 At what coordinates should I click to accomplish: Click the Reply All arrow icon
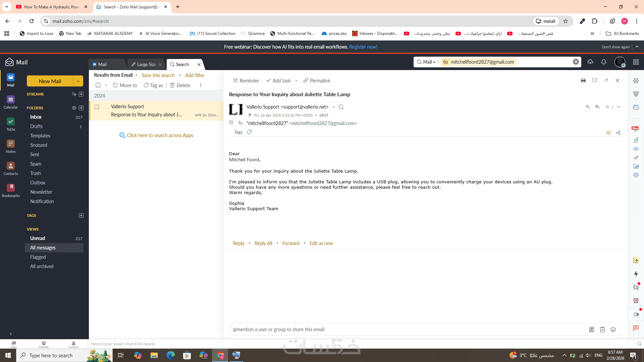click(x=597, y=107)
